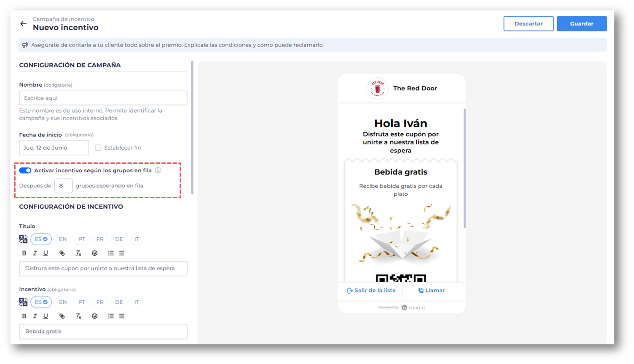The height and width of the screenshot is (364, 634).
Task: Click the Bebida gratis heading in the coupon preview
Action: [401, 172]
